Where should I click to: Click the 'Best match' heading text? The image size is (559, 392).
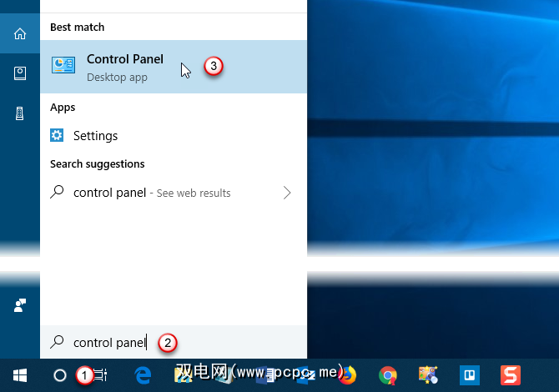[77, 27]
